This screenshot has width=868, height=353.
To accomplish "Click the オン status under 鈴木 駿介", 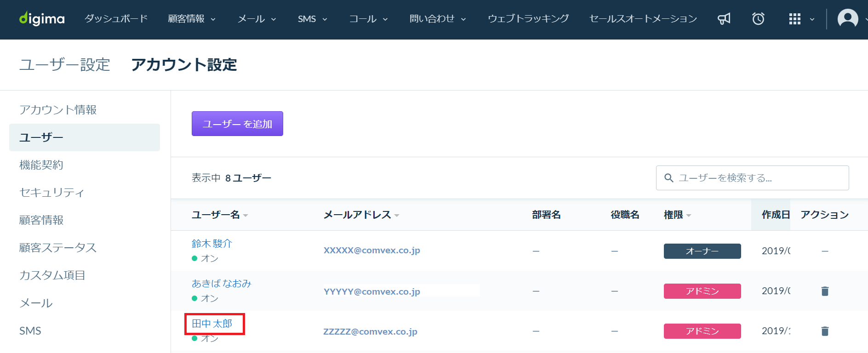I will (205, 258).
